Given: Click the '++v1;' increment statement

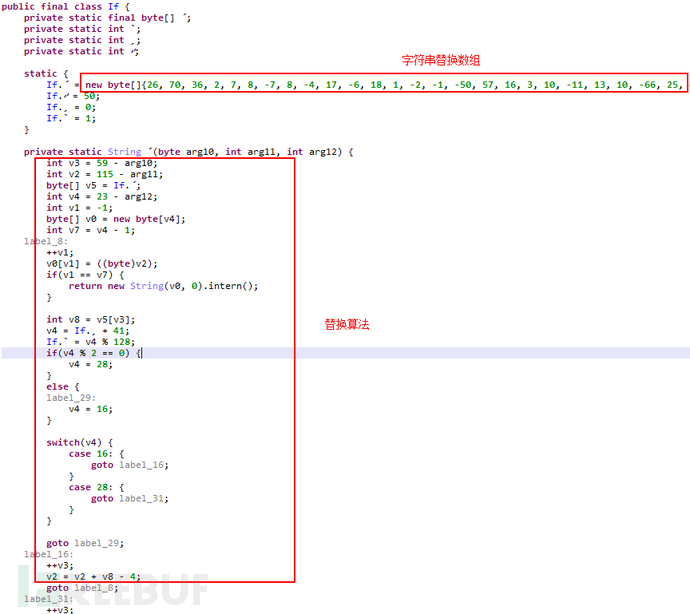Looking at the screenshot, I should pos(60,253).
